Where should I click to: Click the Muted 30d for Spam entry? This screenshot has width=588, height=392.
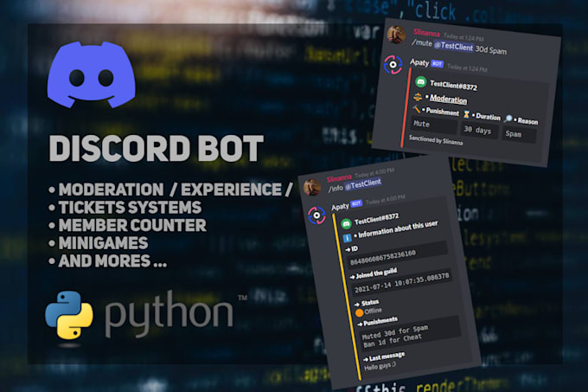(x=395, y=331)
